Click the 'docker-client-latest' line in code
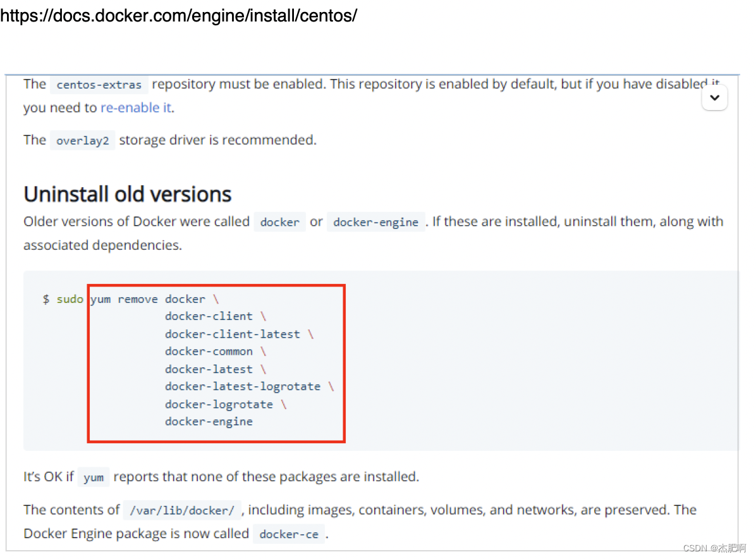The width and height of the screenshot is (756, 559). pyautogui.click(x=233, y=335)
